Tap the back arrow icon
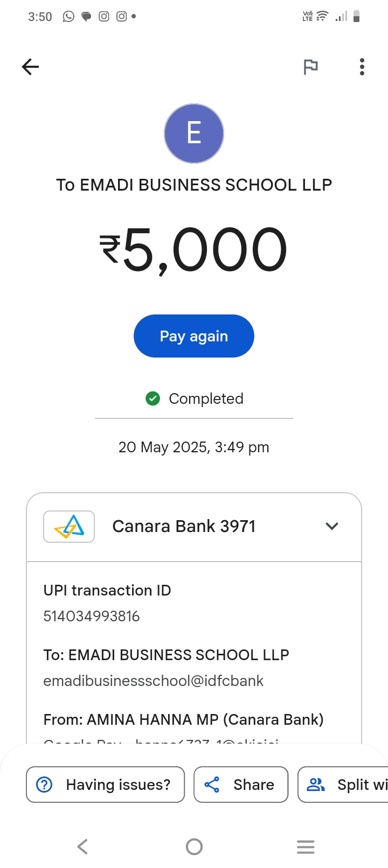 pyautogui.click(x=31, y=67)
